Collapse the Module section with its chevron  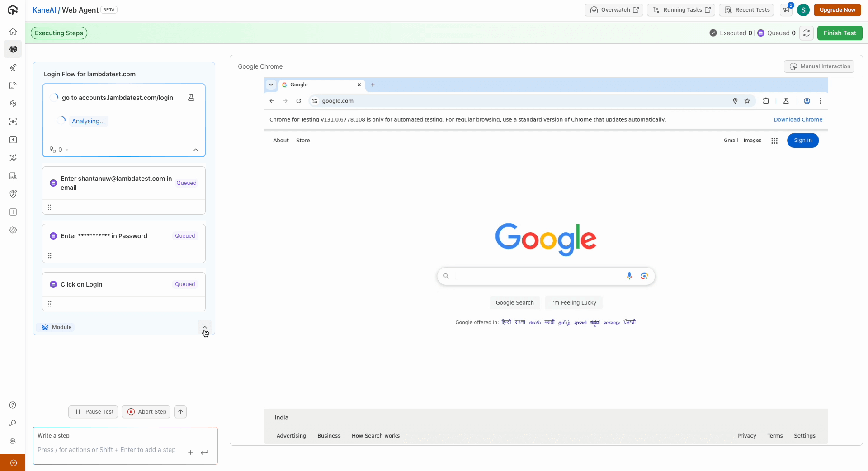click(x=205, y=327)
